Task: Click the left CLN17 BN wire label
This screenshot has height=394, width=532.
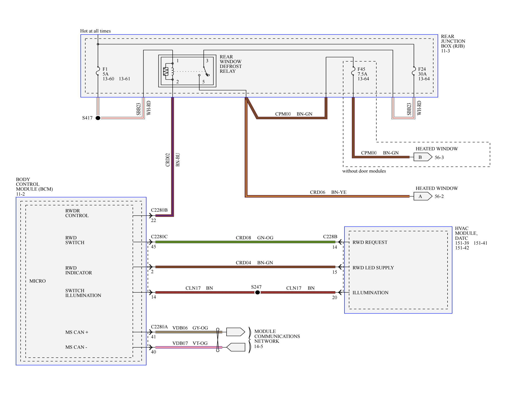Action: click(x=199, y=288)
